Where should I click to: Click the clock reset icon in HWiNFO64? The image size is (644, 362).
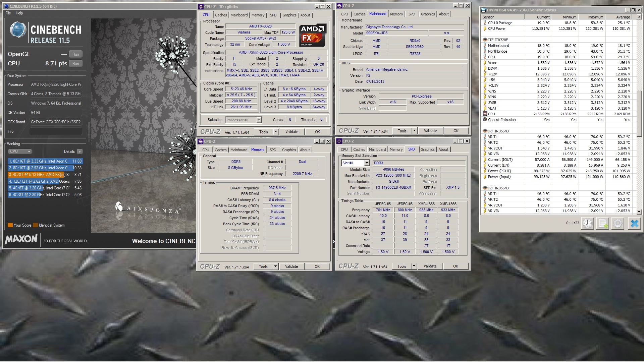[x=588, y=223]
